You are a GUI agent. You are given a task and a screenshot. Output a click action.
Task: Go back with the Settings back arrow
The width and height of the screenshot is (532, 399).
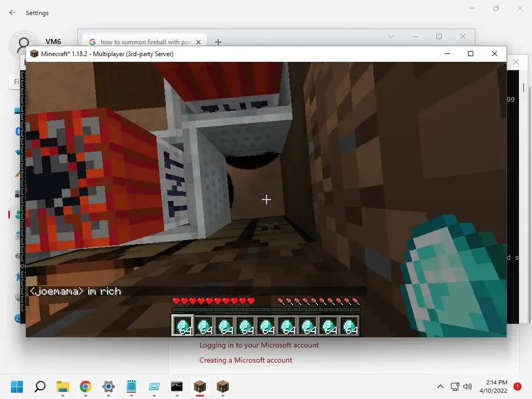click(x=12, y=12)
